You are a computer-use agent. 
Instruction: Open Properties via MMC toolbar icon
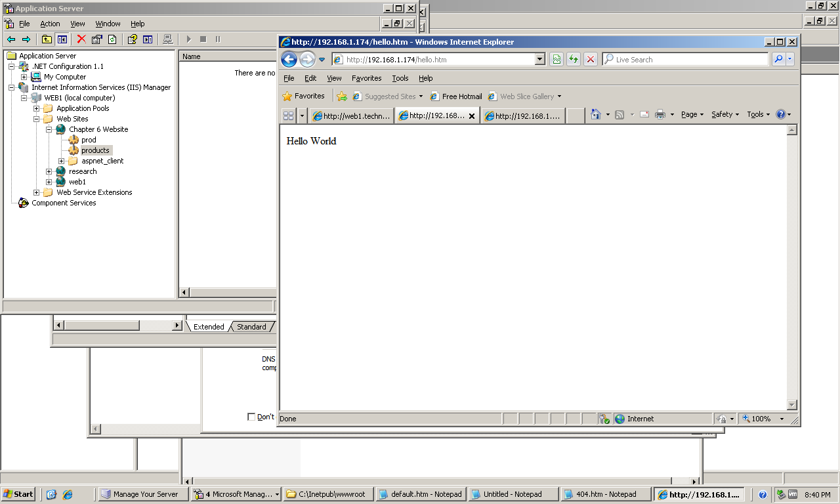(97, 39)
